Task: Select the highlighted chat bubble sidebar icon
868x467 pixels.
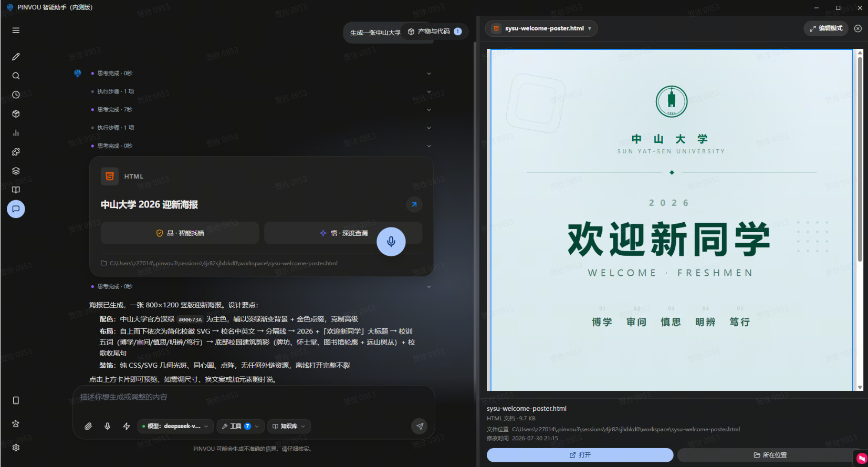Action: coord(16,209)
